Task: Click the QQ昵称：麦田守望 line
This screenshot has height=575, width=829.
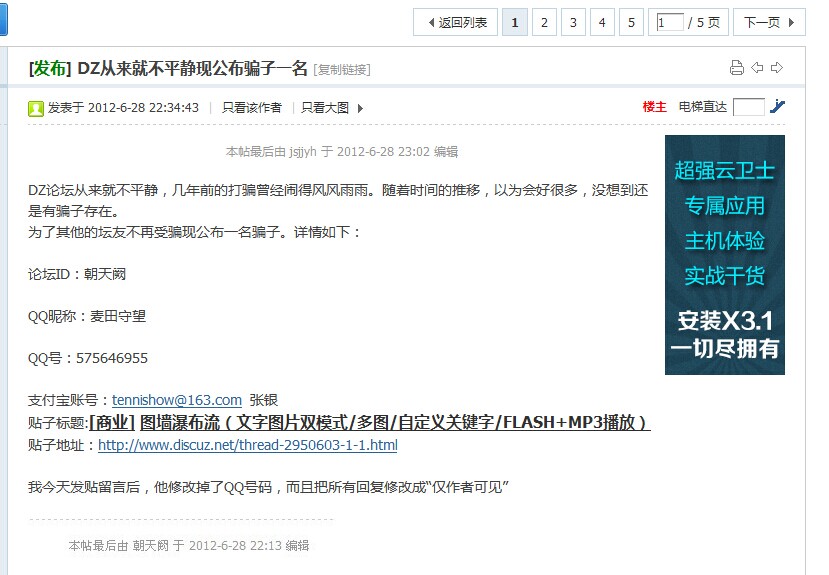Action: (87, 316)
